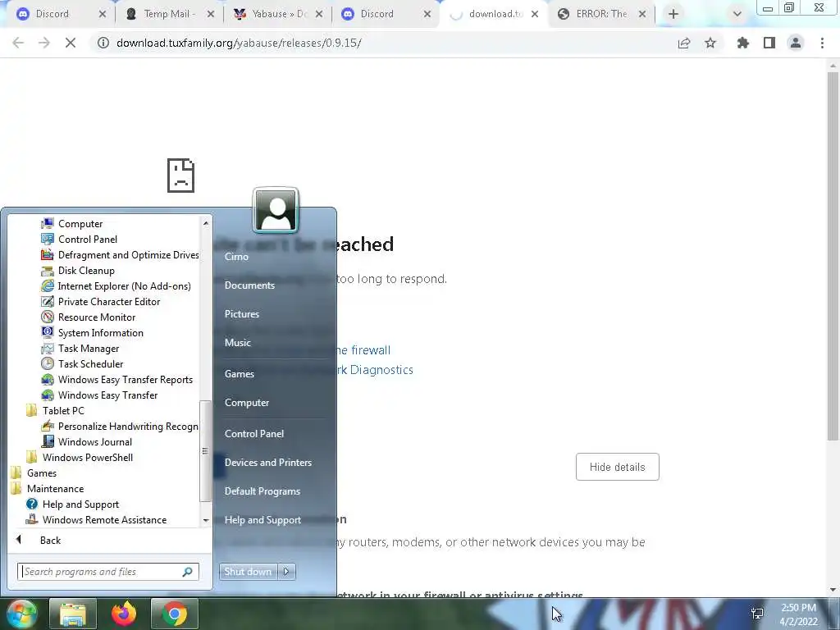This screenshot has width=840, height=630.
Task: Click the Hide details button
Action: (617, 467)
